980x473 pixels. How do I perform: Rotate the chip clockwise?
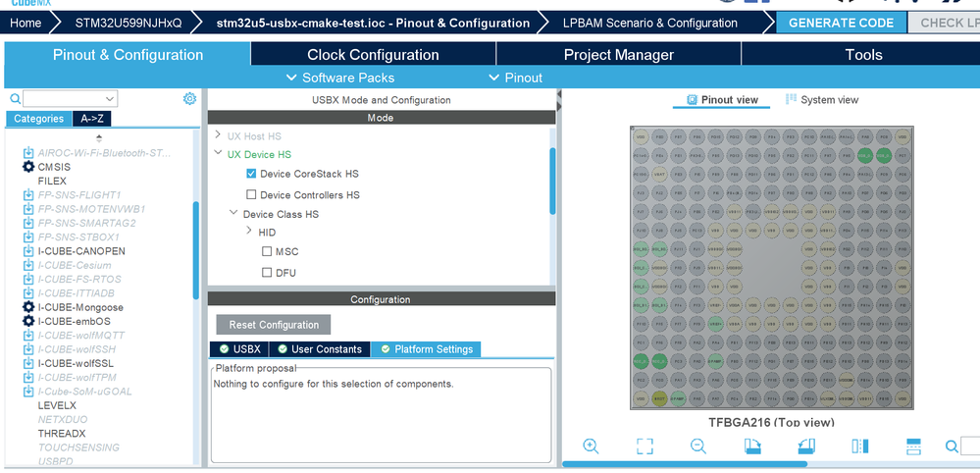[x=752, y=446]
